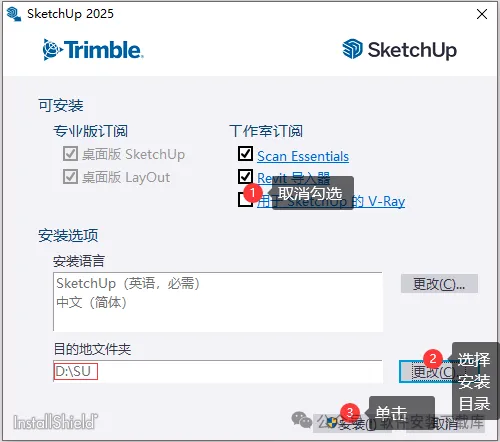
Task: Click the disabled 桌面版 LayOut checkbox
Action: (x=70, y=177)
